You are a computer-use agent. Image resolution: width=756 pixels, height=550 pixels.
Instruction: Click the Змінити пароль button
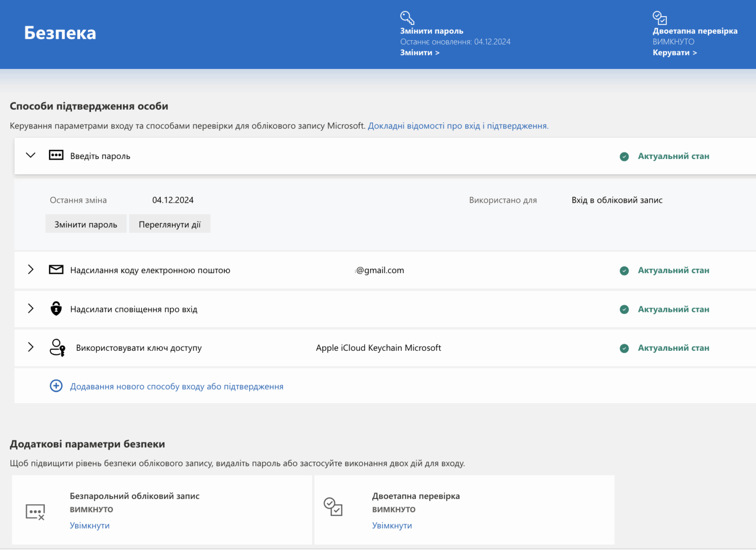coord(86,224)
